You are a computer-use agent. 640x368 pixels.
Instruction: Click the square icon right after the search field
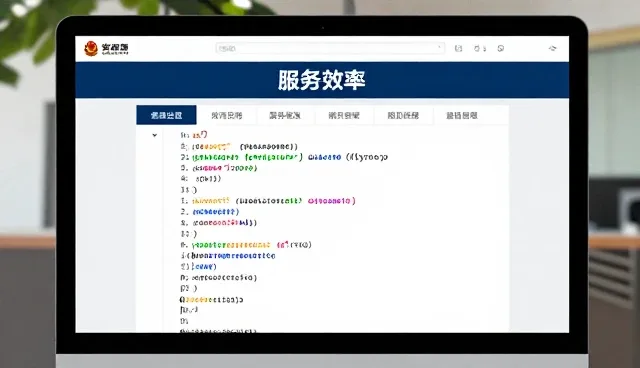pos(458,49)
